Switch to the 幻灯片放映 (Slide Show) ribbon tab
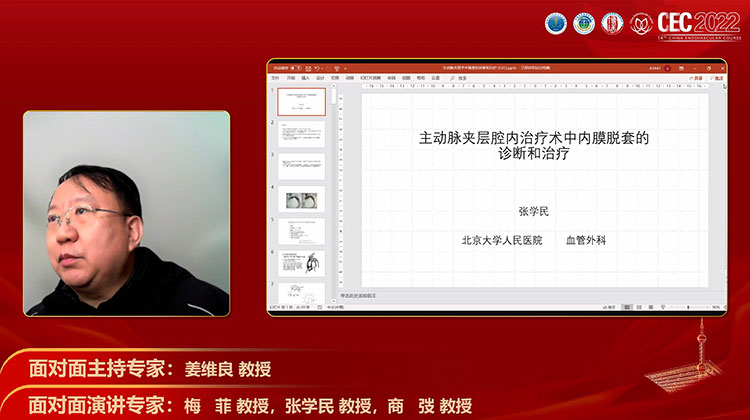This screenshot has height=420, width=750. [x=371, y=77]
